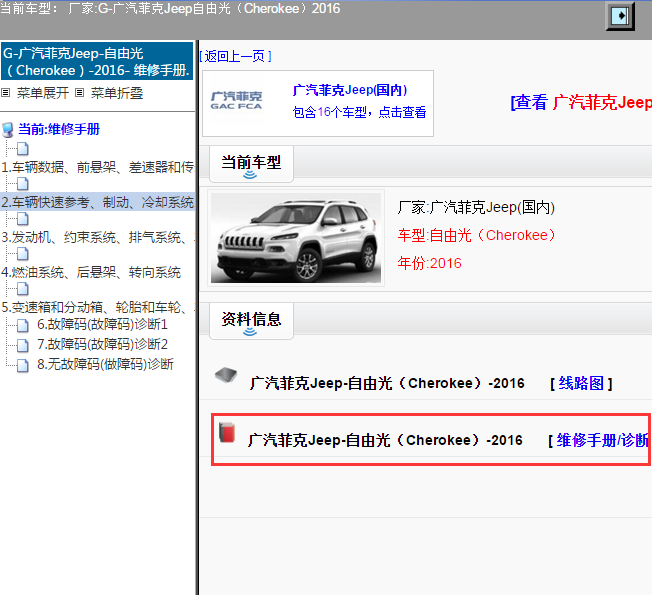Click the page icon next to 7.故障码诊断2

pos(22,345)
